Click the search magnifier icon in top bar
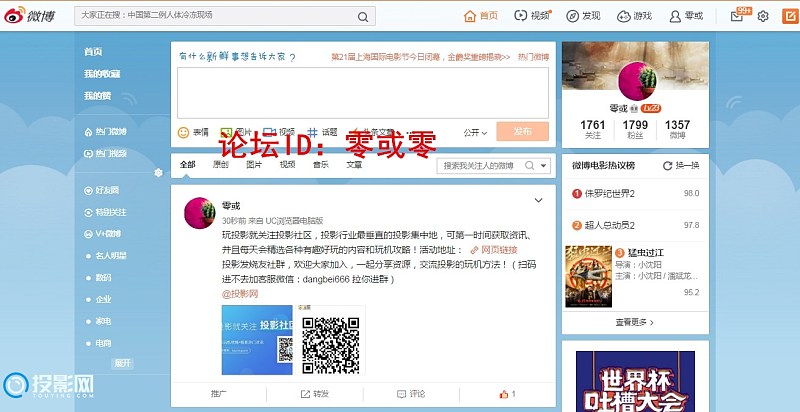Screen dimensions: 800x412 pyautogui.click(x=363, y=16)
